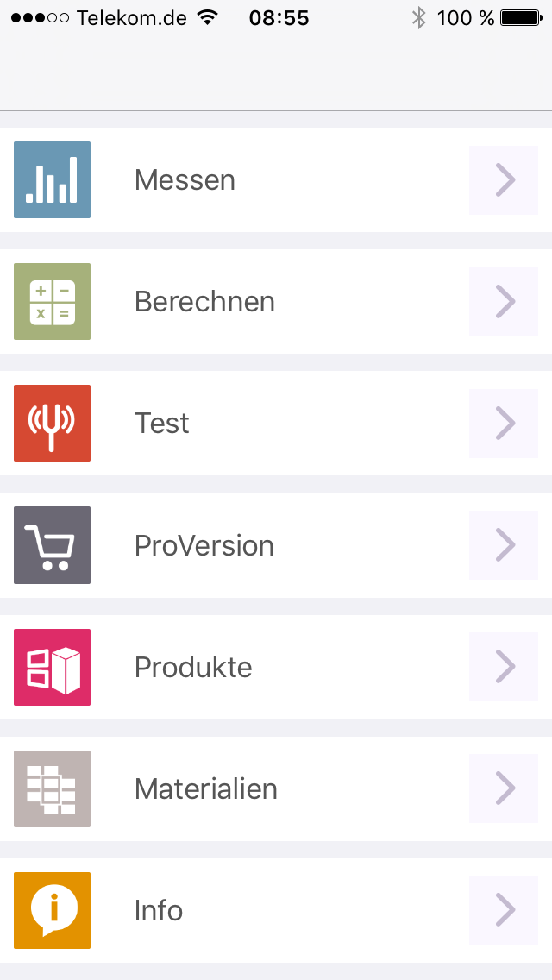Select the Produkte menu entry
The image size is (552, 980).
193,667
